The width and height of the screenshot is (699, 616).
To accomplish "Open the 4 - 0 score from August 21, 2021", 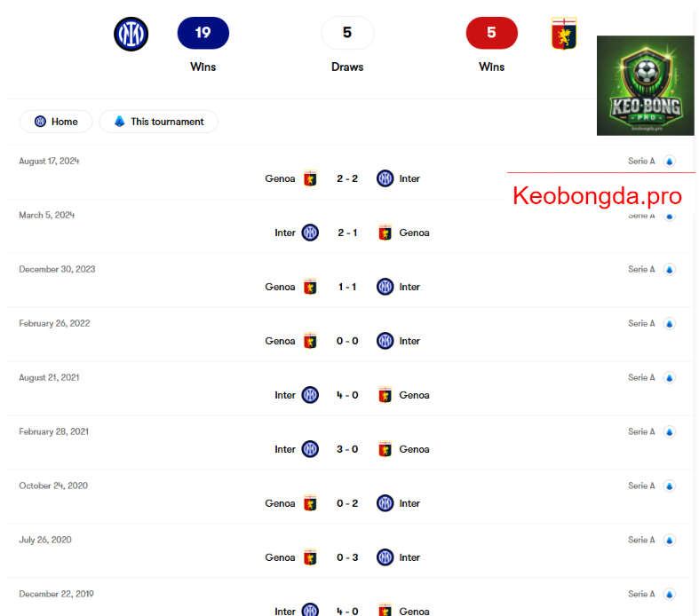I will click(x=347, y=395).
